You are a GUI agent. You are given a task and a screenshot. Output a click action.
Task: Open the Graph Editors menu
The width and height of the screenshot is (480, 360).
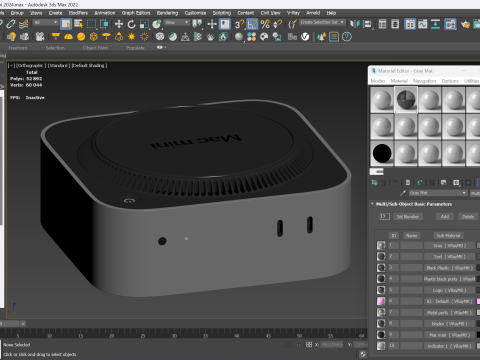[136, 13]
